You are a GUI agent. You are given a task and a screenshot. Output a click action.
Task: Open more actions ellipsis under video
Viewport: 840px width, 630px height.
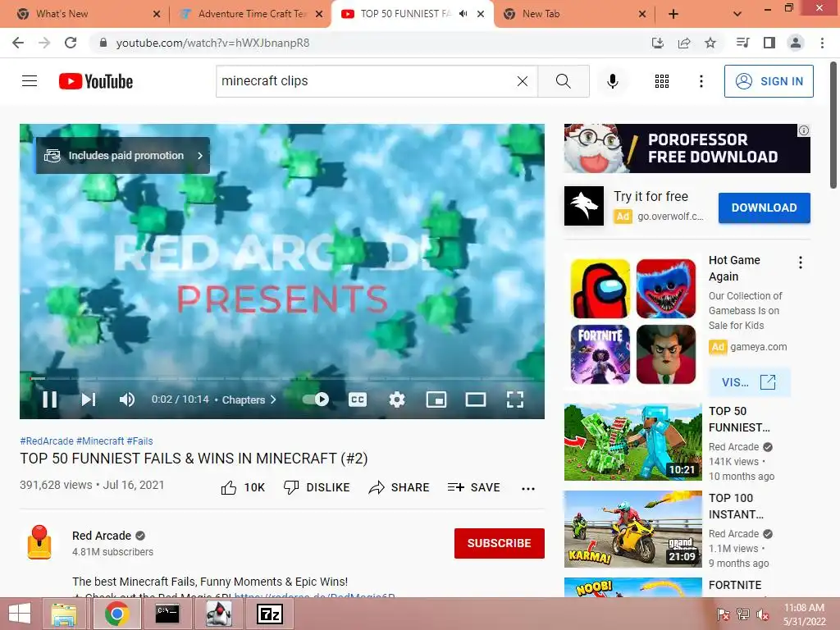(527, 488)
